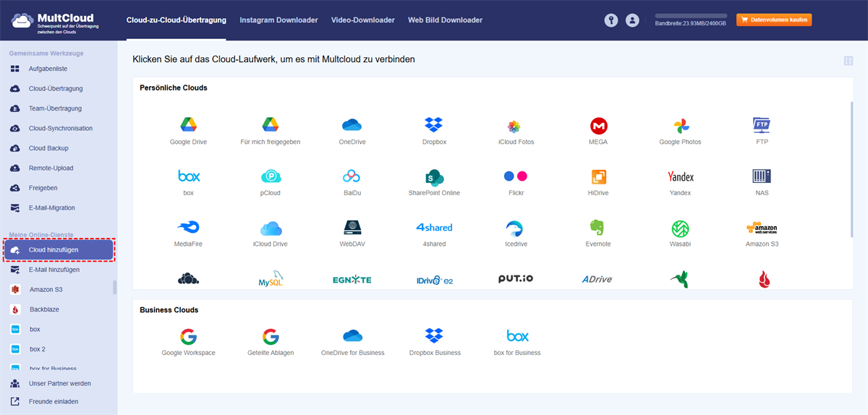Viewport: 868px width, 415px height.
Task: Choose the 4shared cloud
Action: tap(434, 227)
